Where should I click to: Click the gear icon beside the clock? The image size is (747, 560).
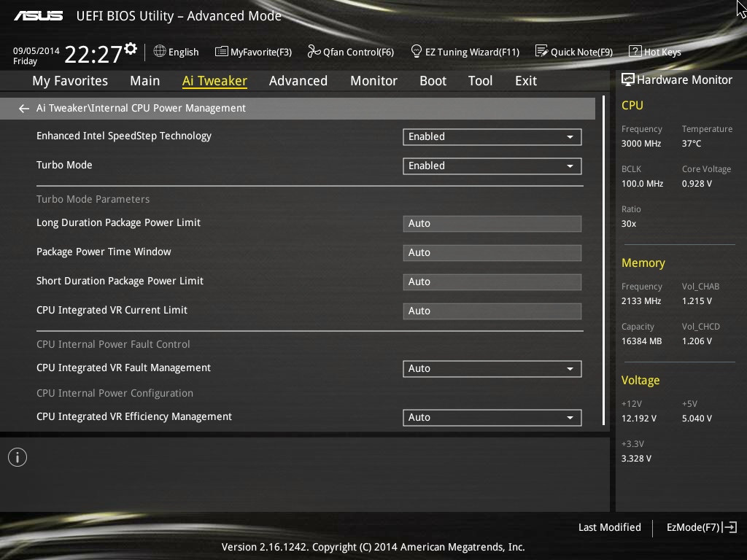(x=130, y=49)
